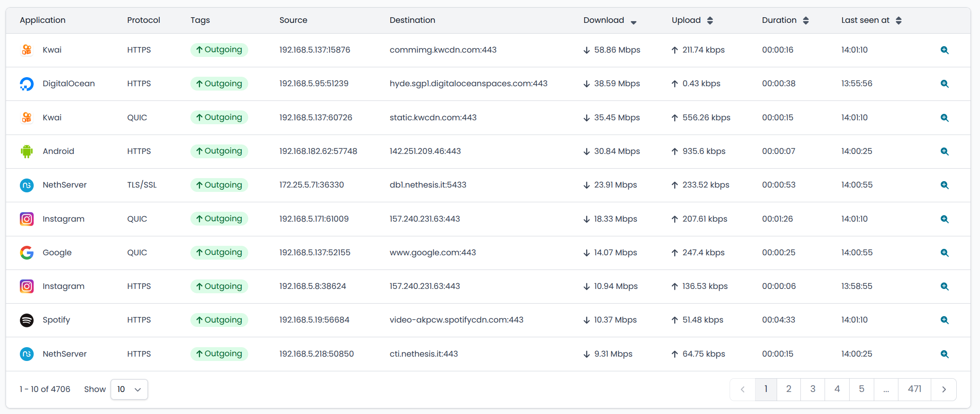Click destination www.google.com:443
This screenshot has height=414, width=980.
point(433,253)
